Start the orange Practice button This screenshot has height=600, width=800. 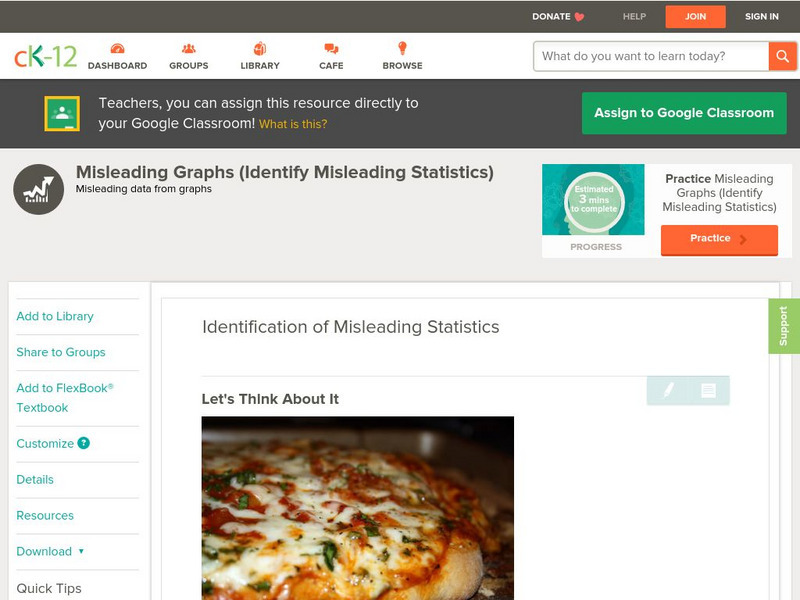(x=718, y=239)
